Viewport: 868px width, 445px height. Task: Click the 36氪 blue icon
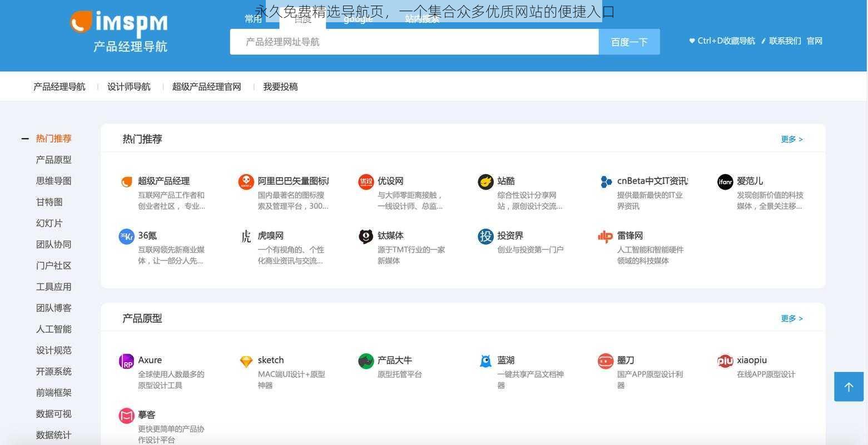point(127,236)
